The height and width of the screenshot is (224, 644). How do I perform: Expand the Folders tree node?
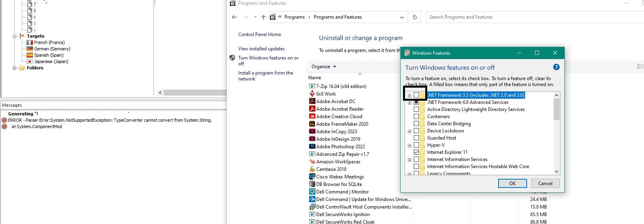15,68
